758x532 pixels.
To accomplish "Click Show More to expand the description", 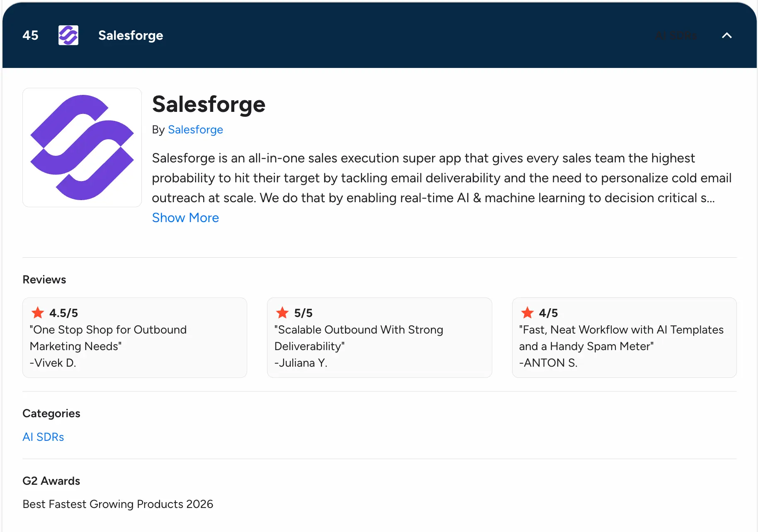I will pyautogui.click(x=185, y=218).
